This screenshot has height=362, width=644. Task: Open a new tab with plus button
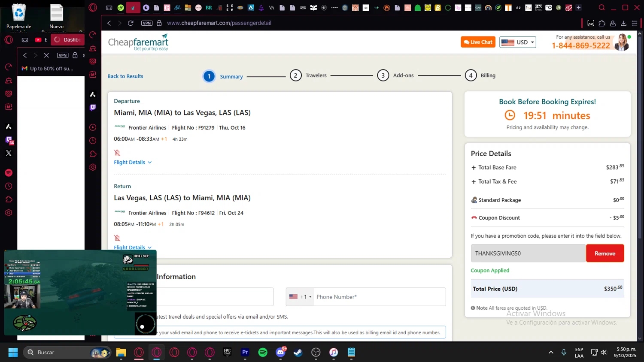pyautogui.click(x=578, y=8)
